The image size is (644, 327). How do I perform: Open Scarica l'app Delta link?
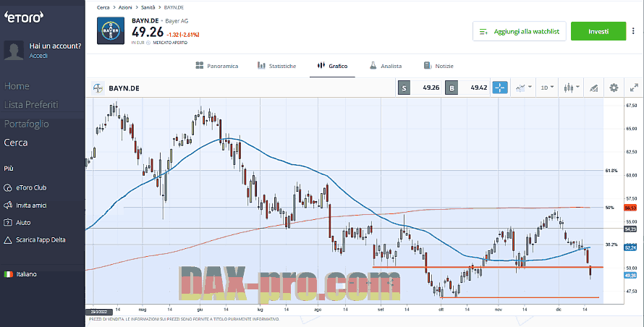pyautogui.click(x=41, y=240)
